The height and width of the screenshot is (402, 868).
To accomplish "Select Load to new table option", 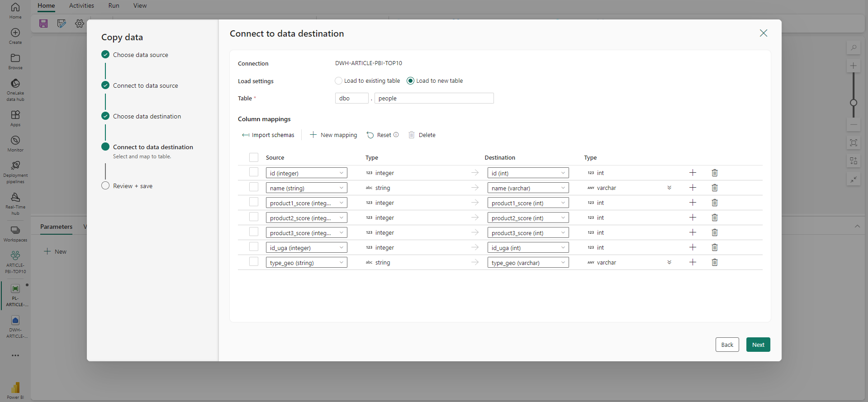I will coord(435,81).
